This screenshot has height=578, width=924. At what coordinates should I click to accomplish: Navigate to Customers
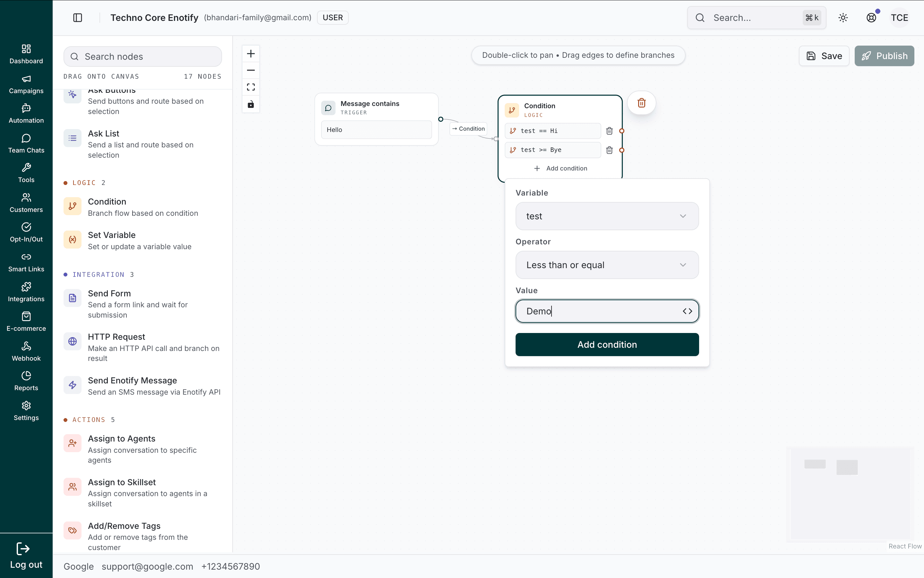pyautogui.click(x=26, y=203)
